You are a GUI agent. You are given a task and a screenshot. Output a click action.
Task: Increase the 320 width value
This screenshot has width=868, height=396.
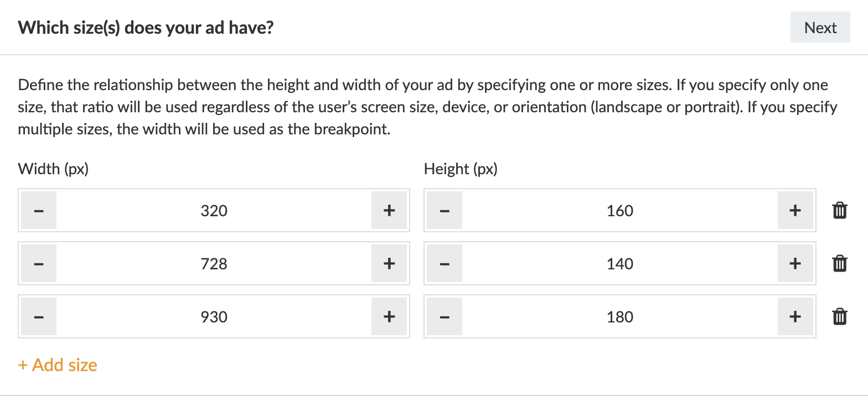click(389, 210)
